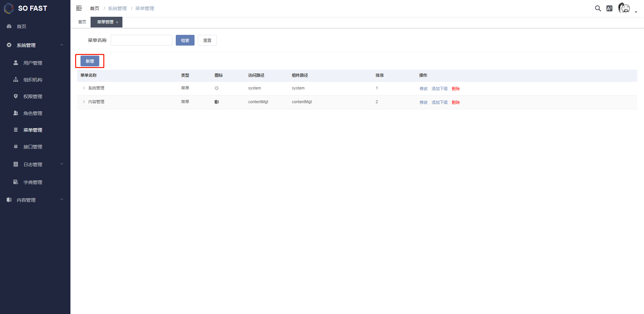644x314 pixels.
Task: Expand the 系统管理 row in the table
Action: tap(84, 88)
